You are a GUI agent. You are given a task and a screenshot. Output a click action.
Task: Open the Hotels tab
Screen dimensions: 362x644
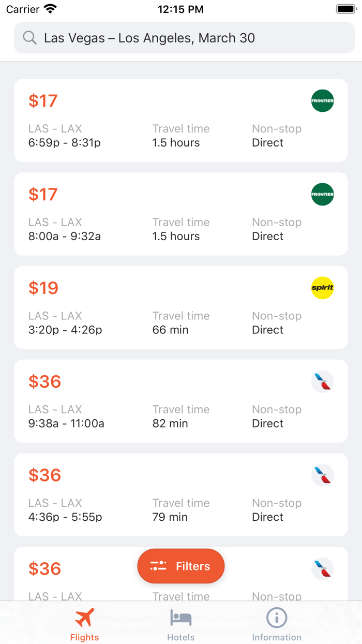point(181,624)
